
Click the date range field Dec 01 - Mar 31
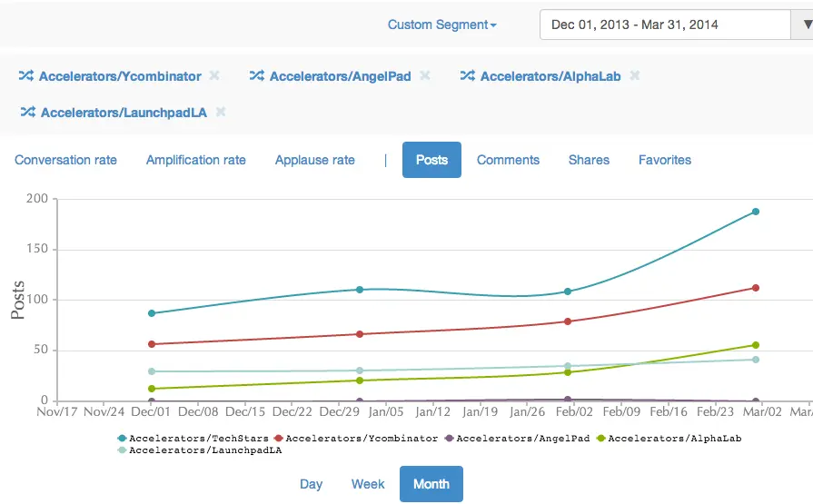pos(665,25)
